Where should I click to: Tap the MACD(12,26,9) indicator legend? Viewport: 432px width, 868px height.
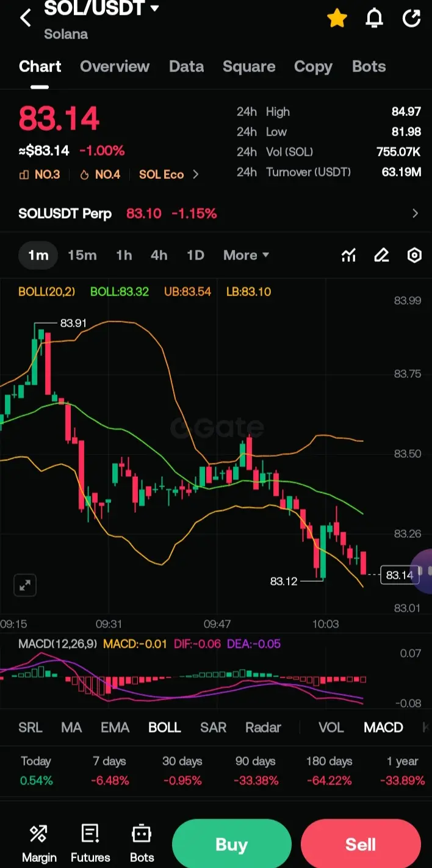(x=57, y=644)
